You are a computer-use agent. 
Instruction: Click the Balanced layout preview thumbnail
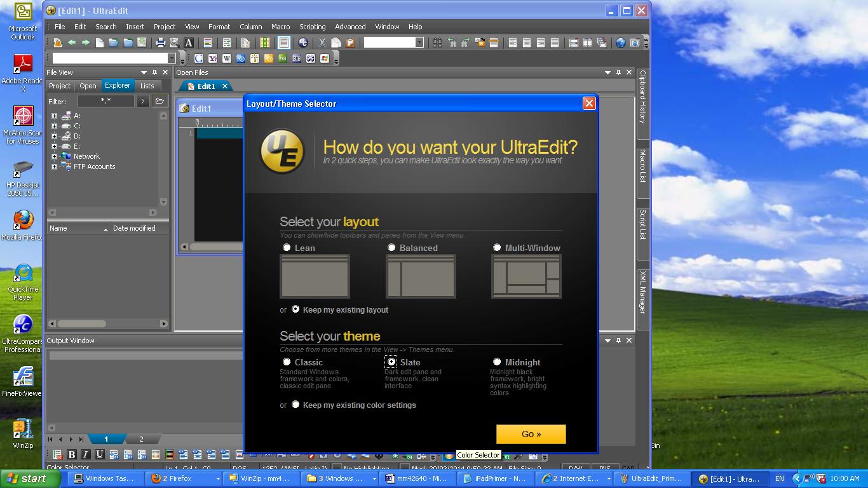[421, 276]
